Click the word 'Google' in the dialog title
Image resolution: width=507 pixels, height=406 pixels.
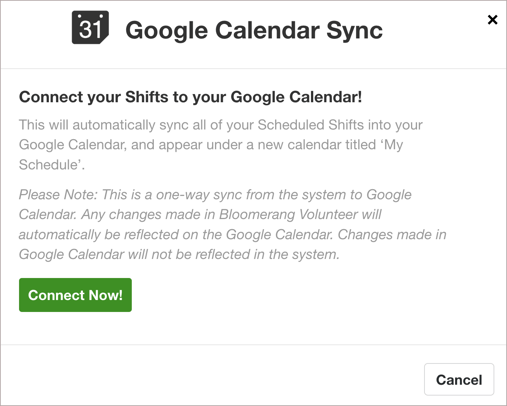(x=167, y=31)
